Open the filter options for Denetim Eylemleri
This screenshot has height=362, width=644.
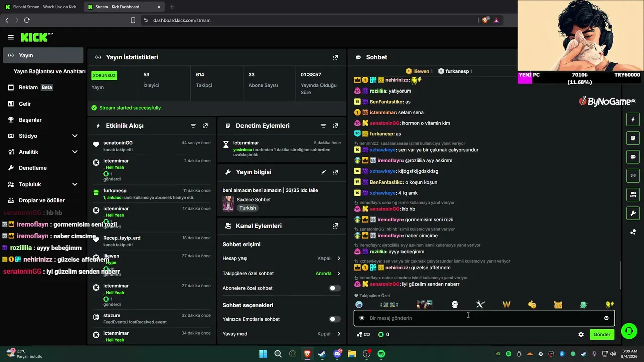tap(323, 126)
